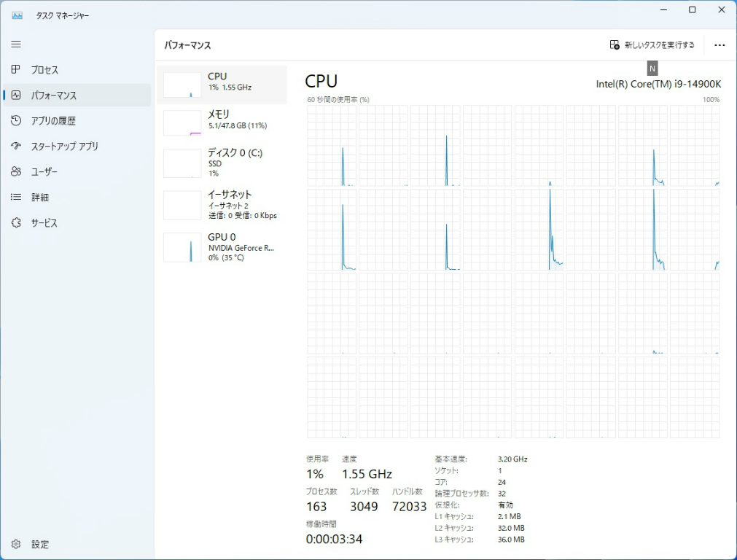
Task: Click 新しいタスクを実行する button
Action: [x=652, y=44]
